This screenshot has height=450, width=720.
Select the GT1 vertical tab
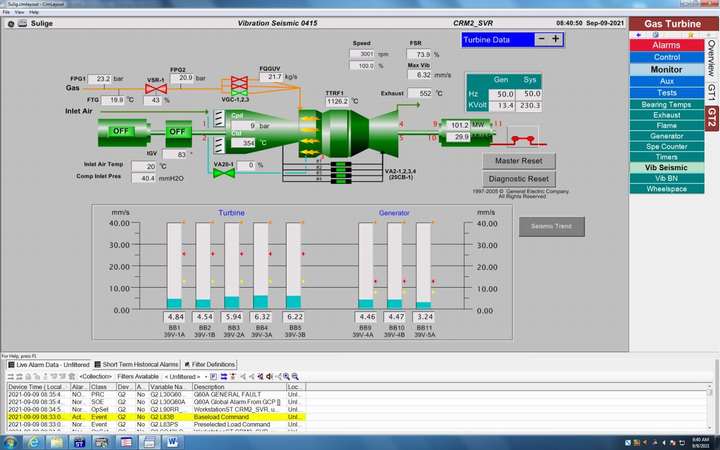coord(711,92)
